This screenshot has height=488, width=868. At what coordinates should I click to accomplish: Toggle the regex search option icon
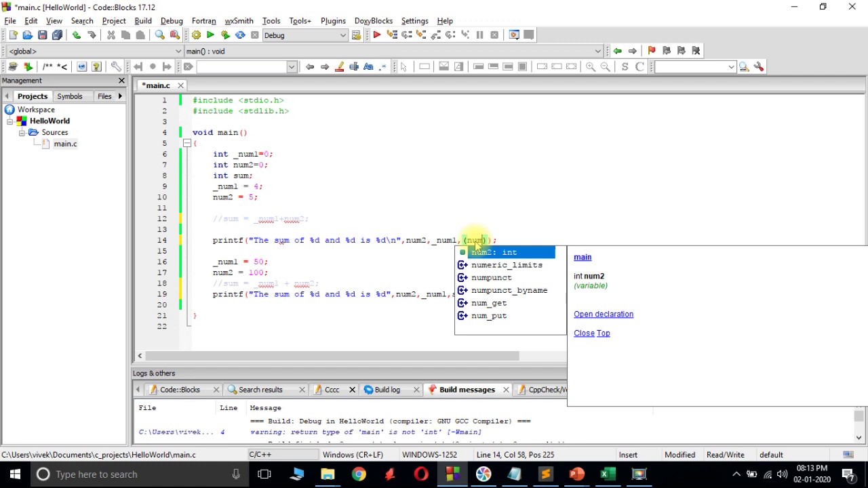click(x=384, y=66)
